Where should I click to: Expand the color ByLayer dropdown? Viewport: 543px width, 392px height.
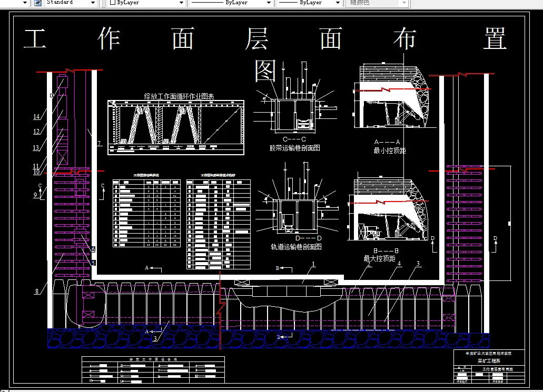(x=181, y=3)
